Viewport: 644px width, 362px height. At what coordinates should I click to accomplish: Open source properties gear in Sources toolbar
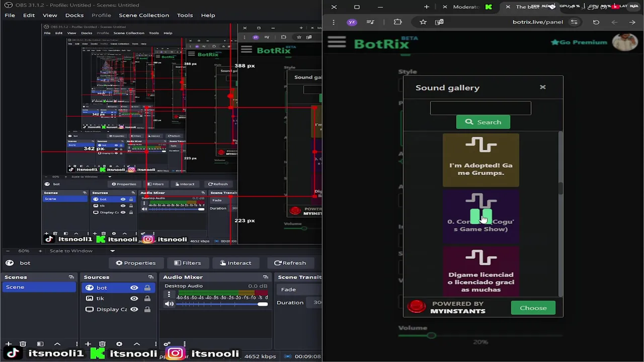[119, 344]
